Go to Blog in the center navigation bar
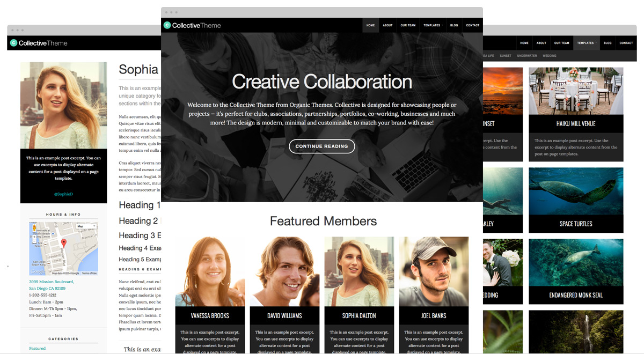The width and height of the screenshot is (644, 354). click(454, 25)
